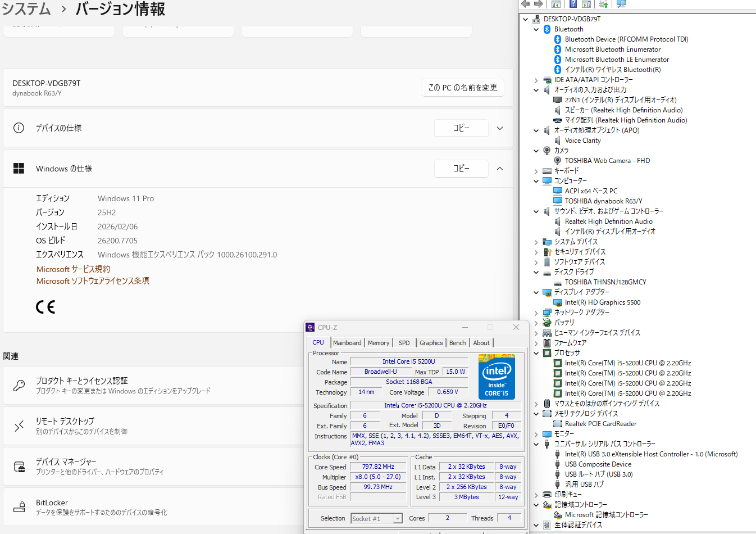Click the Intel Core i5 logo in CPU-Z

[497, 377]
